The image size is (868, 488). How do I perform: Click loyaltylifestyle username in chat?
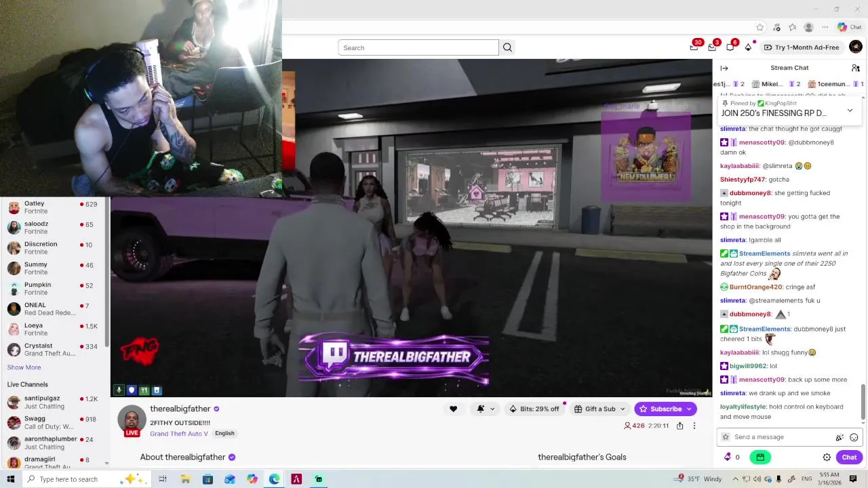(x=743, y=407)
